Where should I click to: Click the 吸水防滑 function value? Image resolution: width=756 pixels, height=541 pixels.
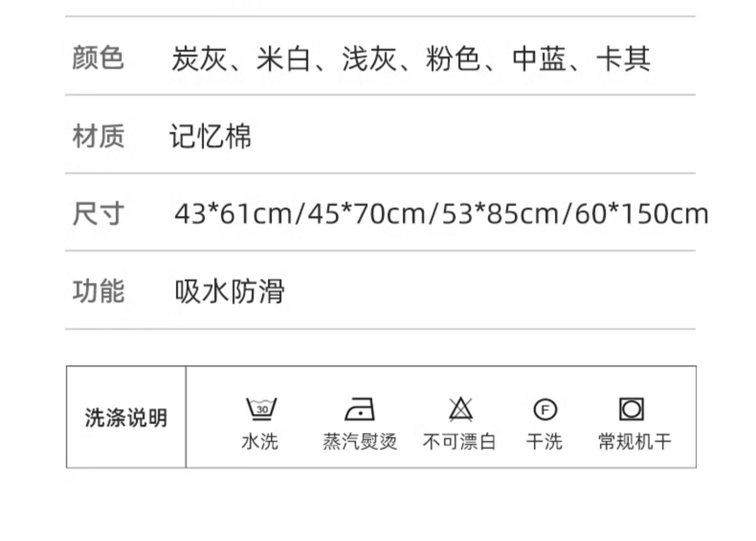(230, 291)
